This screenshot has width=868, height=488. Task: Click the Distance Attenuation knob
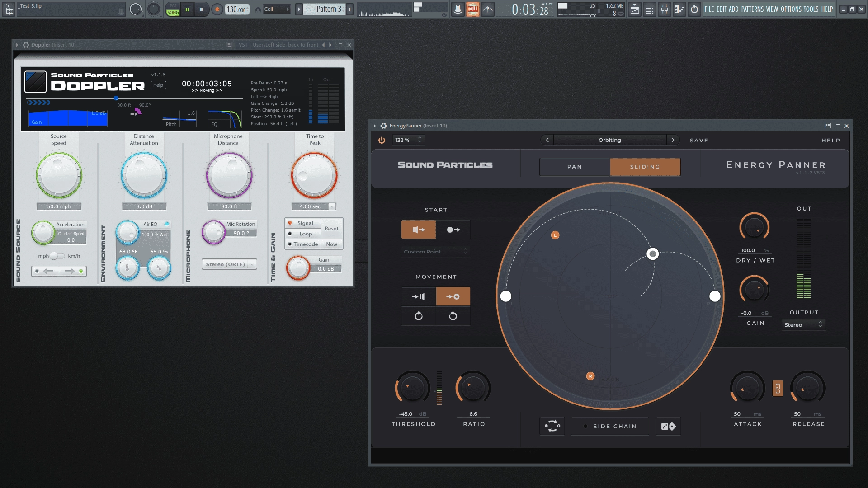144,175
